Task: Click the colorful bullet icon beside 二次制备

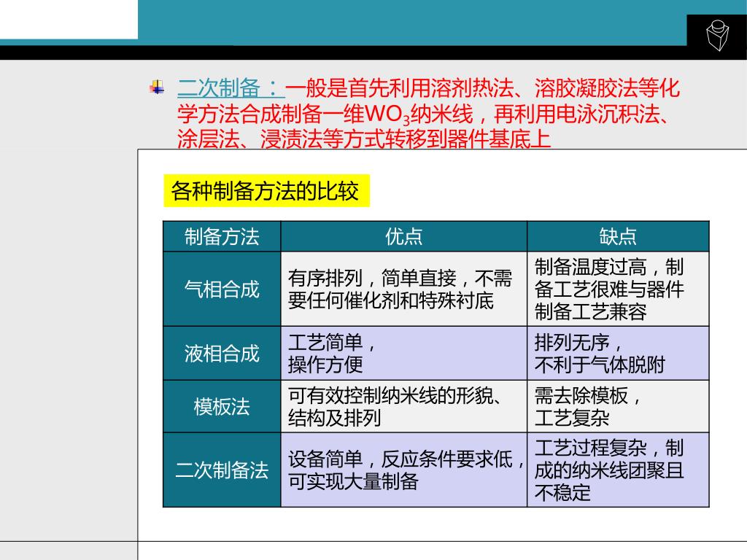Action: click(158, 87)
